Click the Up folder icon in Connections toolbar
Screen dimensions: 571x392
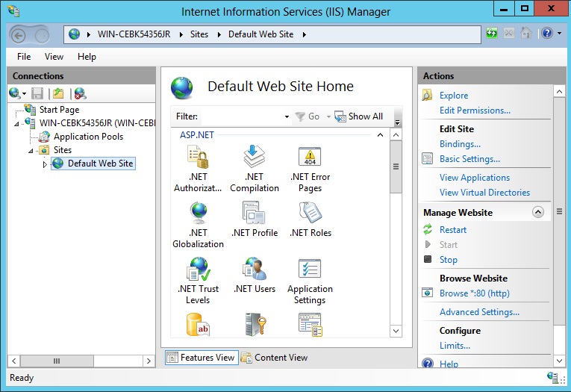click(x=58, y=93)
